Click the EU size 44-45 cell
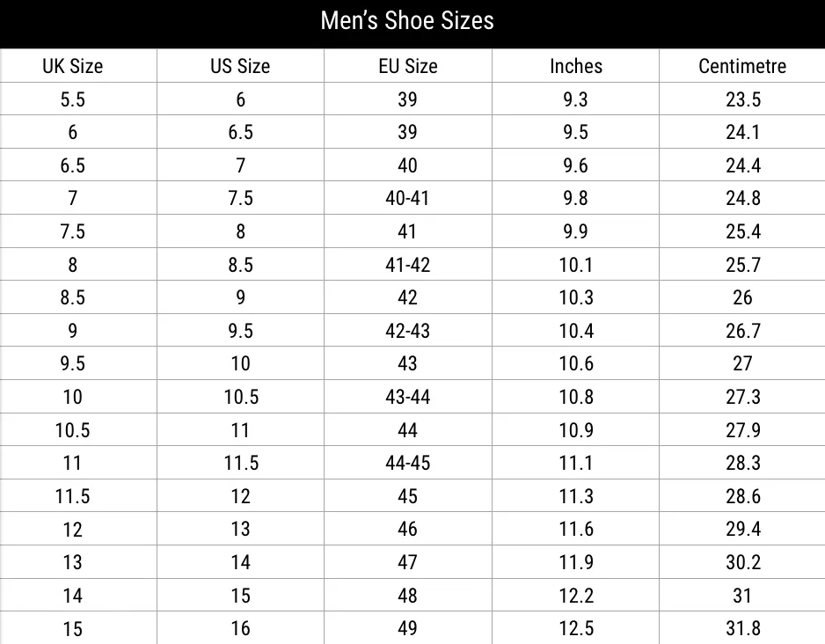The height and width of the screenshot is (644, 825). coord(407,463)
